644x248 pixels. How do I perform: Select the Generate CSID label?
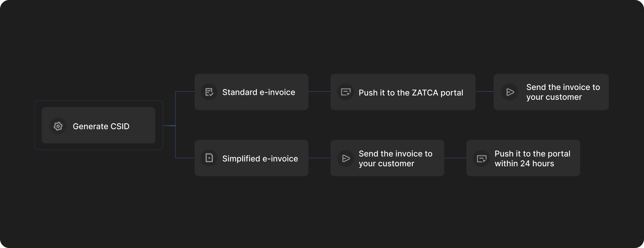101,126
